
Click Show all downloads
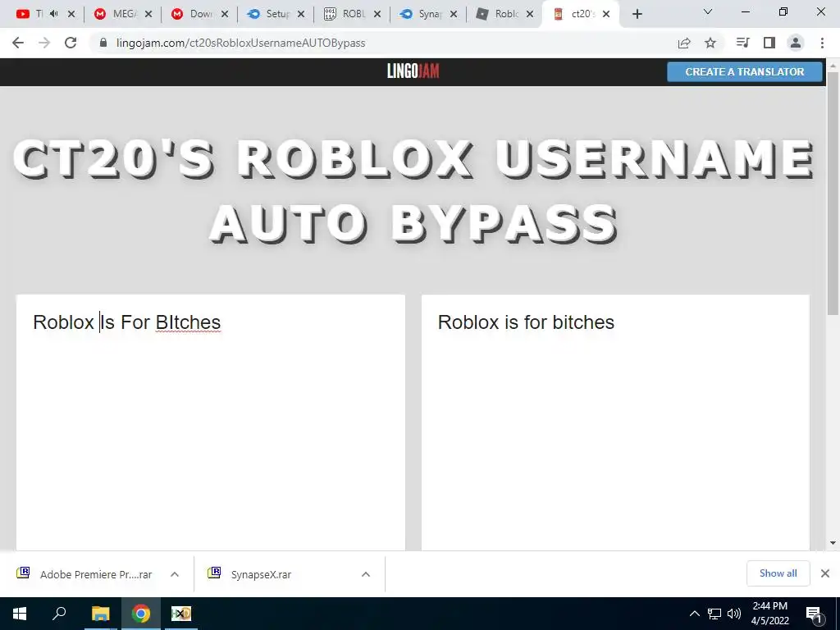click(x=778, y=573)
